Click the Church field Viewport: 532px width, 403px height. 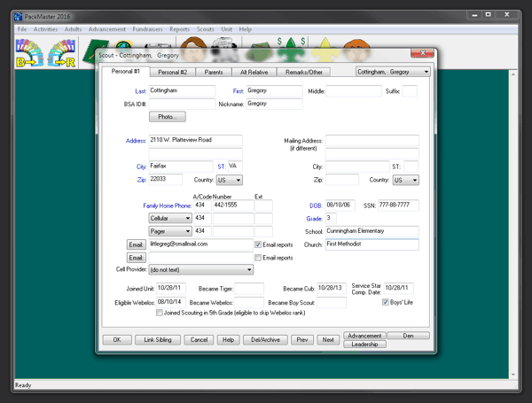pos(372,244)
